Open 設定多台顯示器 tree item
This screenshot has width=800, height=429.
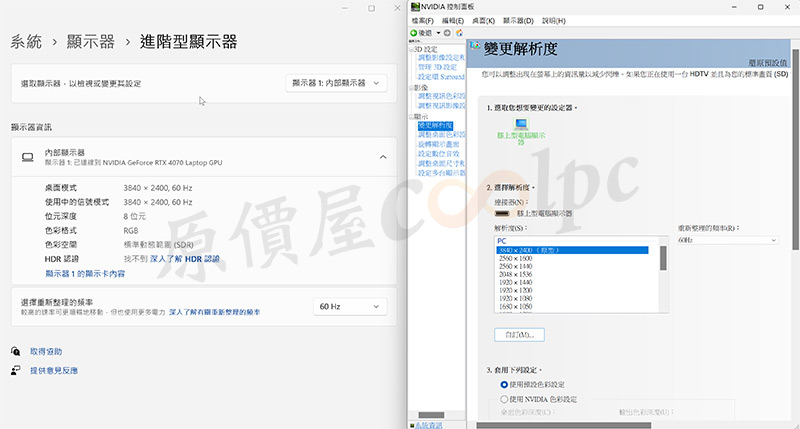tap(441, 173)
